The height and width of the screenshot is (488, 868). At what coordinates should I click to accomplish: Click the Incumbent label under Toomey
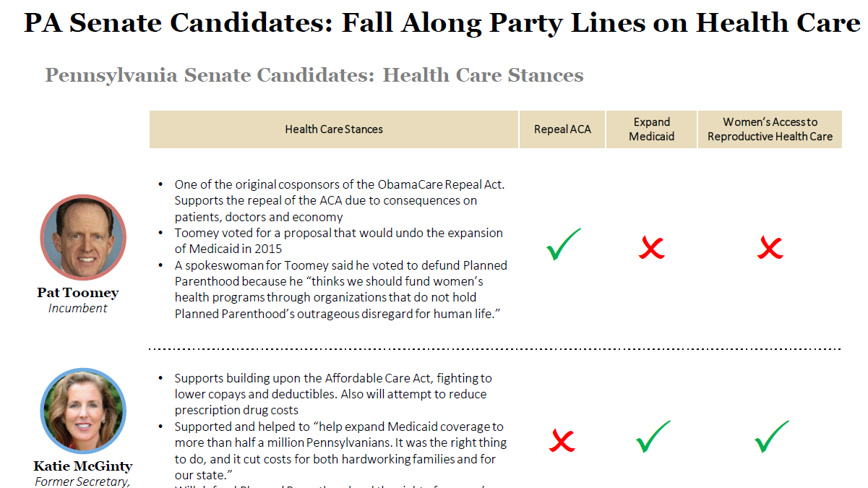tap(78, 308)
